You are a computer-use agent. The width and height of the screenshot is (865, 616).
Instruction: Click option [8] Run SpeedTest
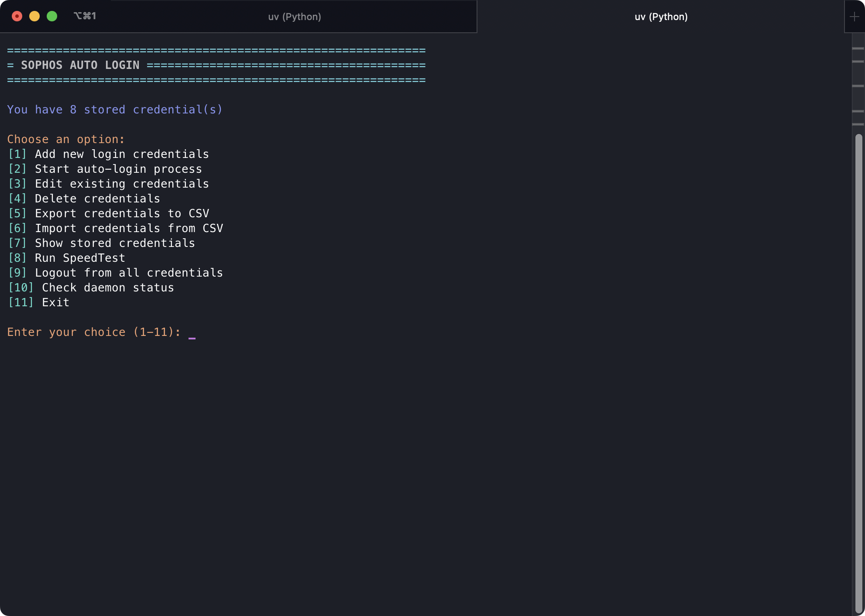pos(66,258)
